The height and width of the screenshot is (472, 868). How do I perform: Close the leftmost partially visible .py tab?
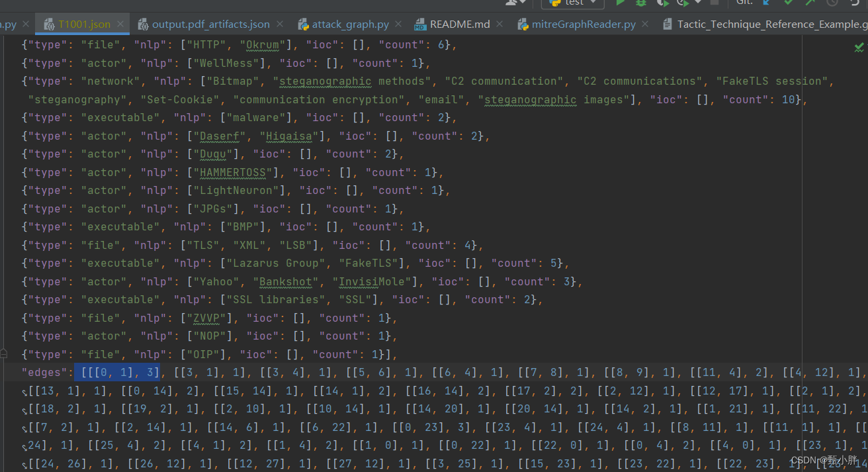pyautogui.click(x=26, y=24)
